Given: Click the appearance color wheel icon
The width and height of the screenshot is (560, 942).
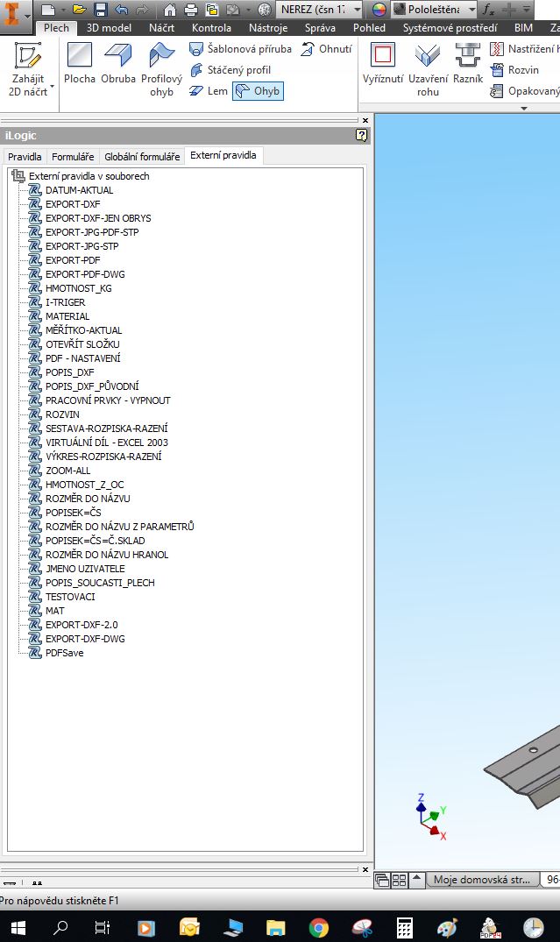Looking at the screenshot, I should [x=379, y=10].
